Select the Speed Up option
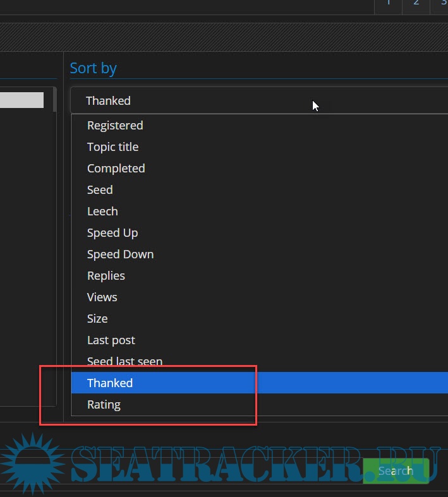Viewport: 448px width, 497px height. pos(112,233)
